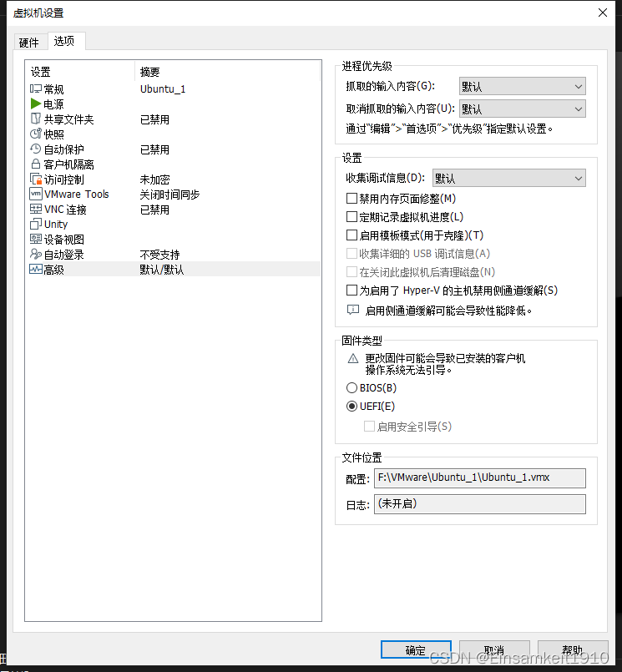Screen dimensions: 622x672
Task: Select VNC 连接 row
Action: click(173, 209)
